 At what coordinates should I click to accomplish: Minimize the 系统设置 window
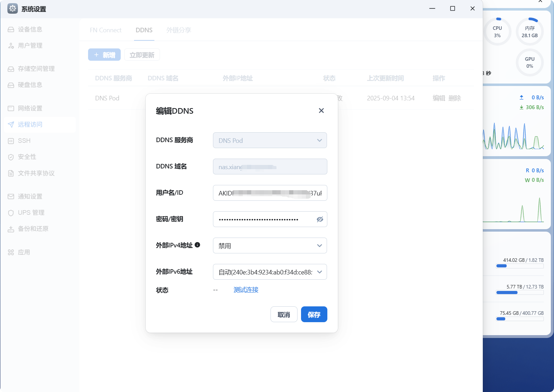(432, 8)
